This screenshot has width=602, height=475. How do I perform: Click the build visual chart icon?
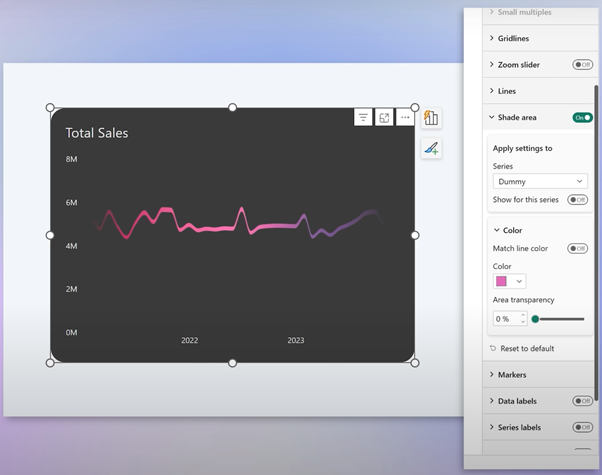[431, 118]
